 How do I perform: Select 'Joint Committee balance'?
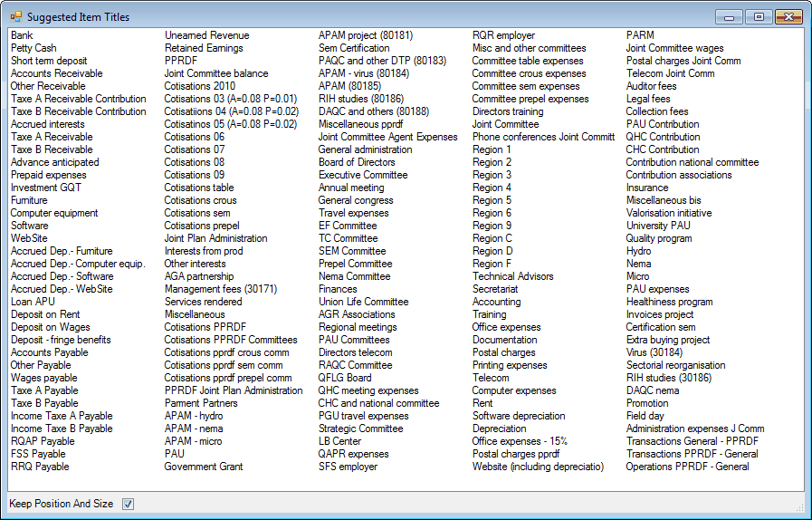[x=216, y=73]
